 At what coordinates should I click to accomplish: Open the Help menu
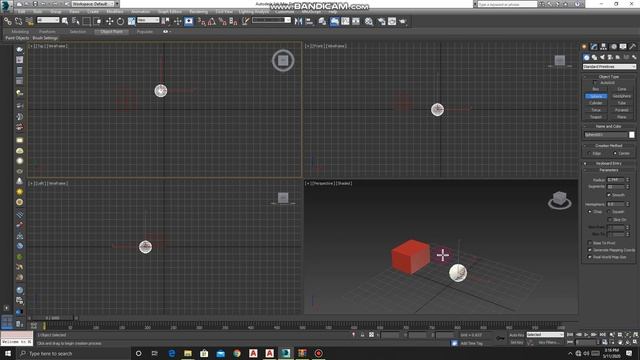333,12
